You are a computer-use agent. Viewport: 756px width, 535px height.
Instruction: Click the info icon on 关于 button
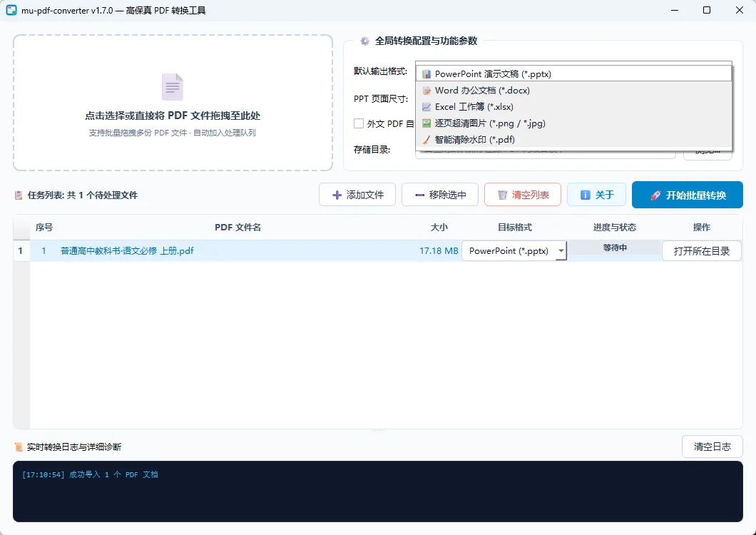click(x=586, y=195)
